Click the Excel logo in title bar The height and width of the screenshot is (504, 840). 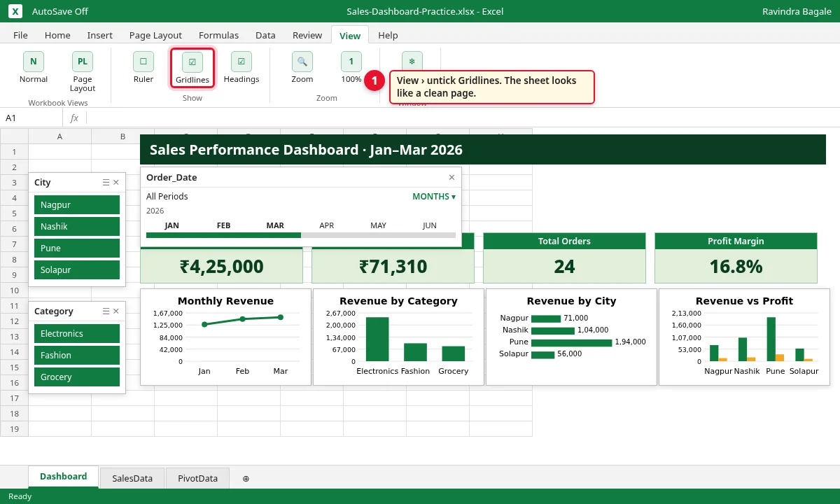[15, 11]
